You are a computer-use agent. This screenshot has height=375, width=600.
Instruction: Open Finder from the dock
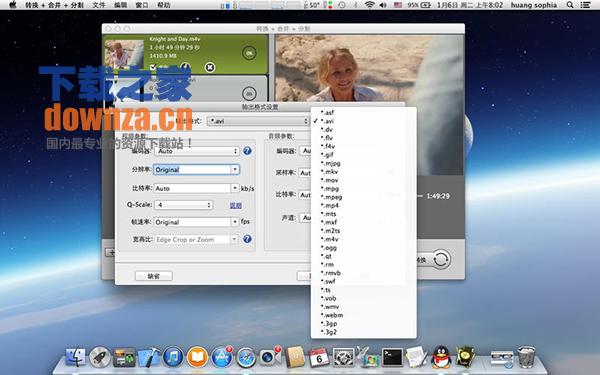pyautogui.click(x=75, y=357)
